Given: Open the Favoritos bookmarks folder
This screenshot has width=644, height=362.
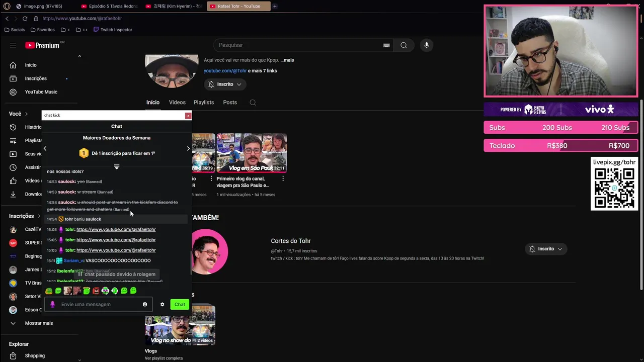Looking at the screenshot, I should (x=42, y=30).
